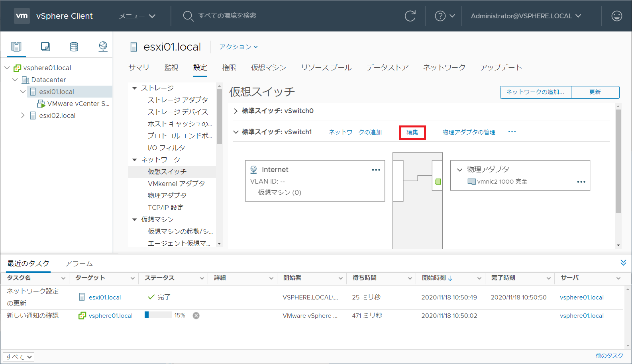This screenshot has height=364, width=632.
Task: Click the search magnifier icon
Action: click(x=188, y=16)
